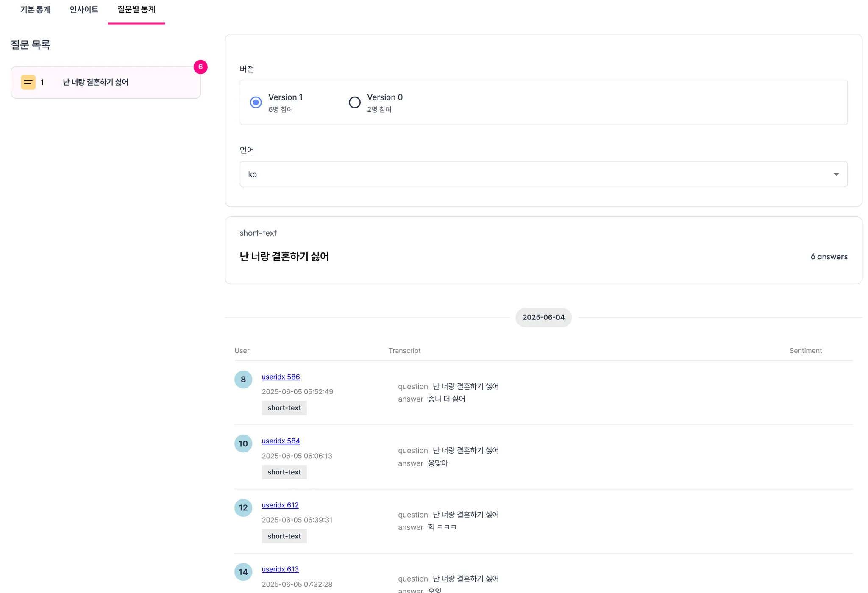Open useridx 613 link
Image resolution: width=868 pixels, height=593 pixels.
point(280,569)
